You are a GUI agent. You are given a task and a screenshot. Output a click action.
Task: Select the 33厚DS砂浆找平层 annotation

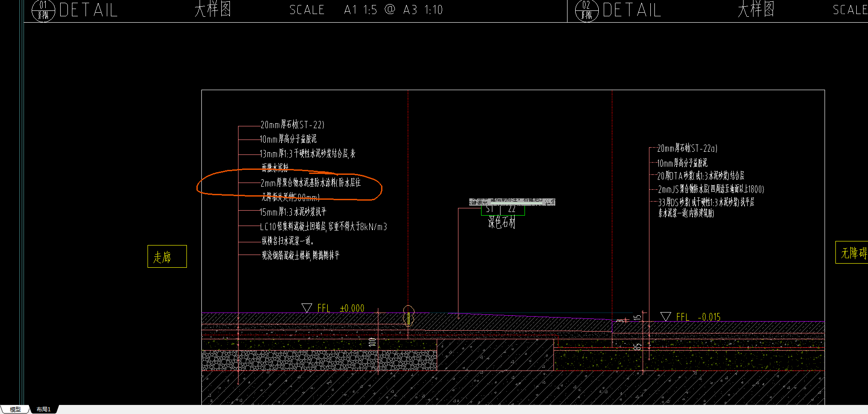tap(706, 202)
